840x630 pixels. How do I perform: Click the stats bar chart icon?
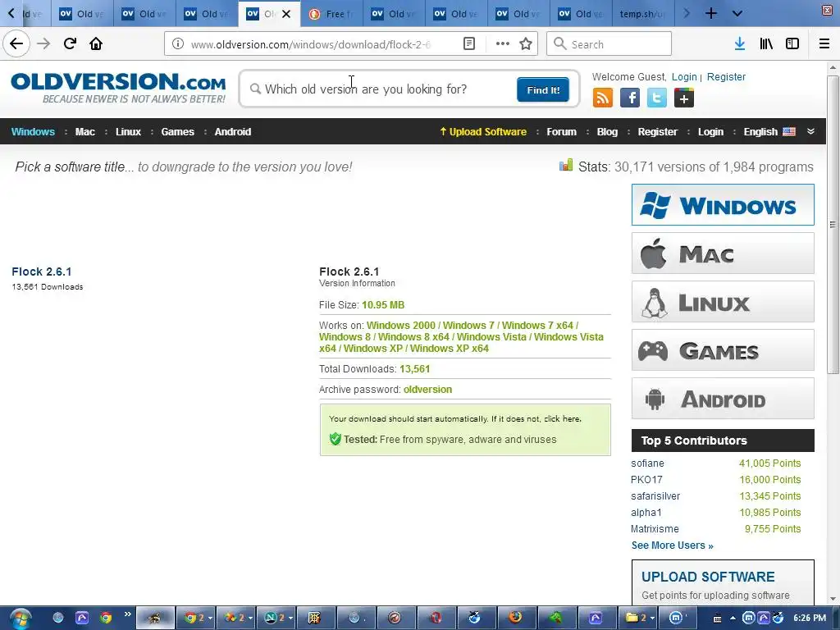[566, 166]
